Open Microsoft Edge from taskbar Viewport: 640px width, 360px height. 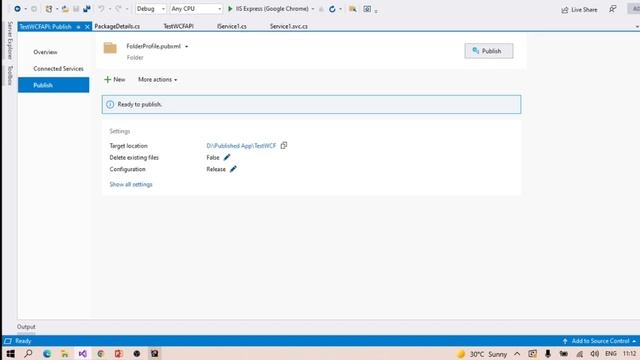(x=47, y=353)
